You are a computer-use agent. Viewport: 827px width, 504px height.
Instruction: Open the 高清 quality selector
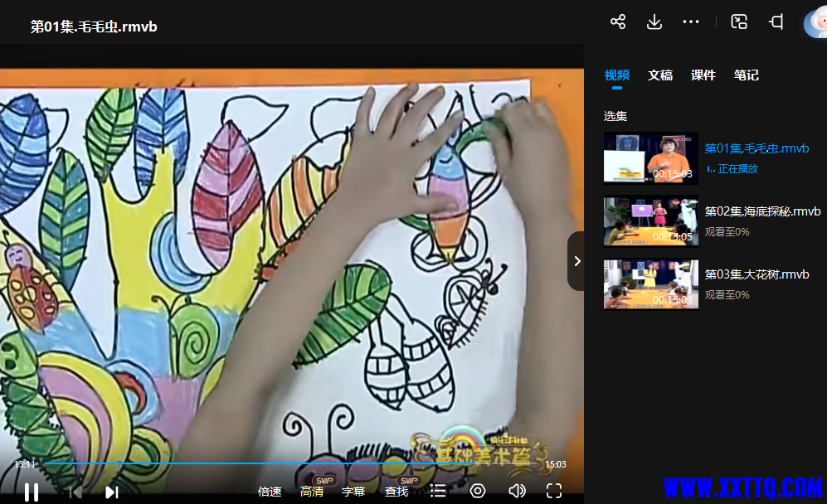click(x=312, y=492)
